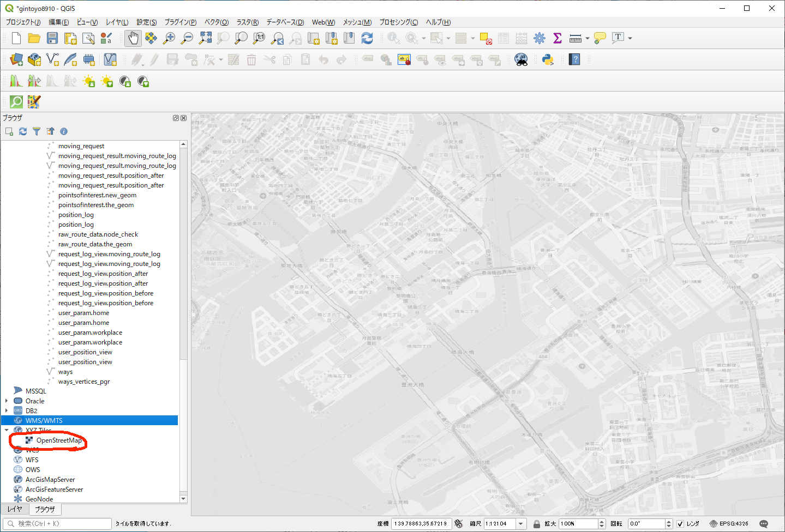Expand the Oracle node in browser

coord(7,401)
